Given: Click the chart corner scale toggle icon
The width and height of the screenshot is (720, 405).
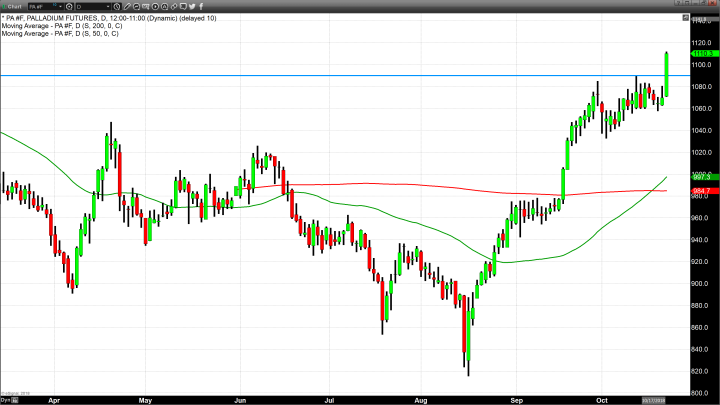Looking at the screenshot, I should (x=685, y=18).
